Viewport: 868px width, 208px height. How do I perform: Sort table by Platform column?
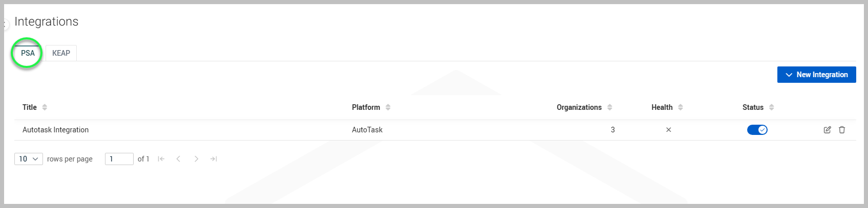click(388, 107)
